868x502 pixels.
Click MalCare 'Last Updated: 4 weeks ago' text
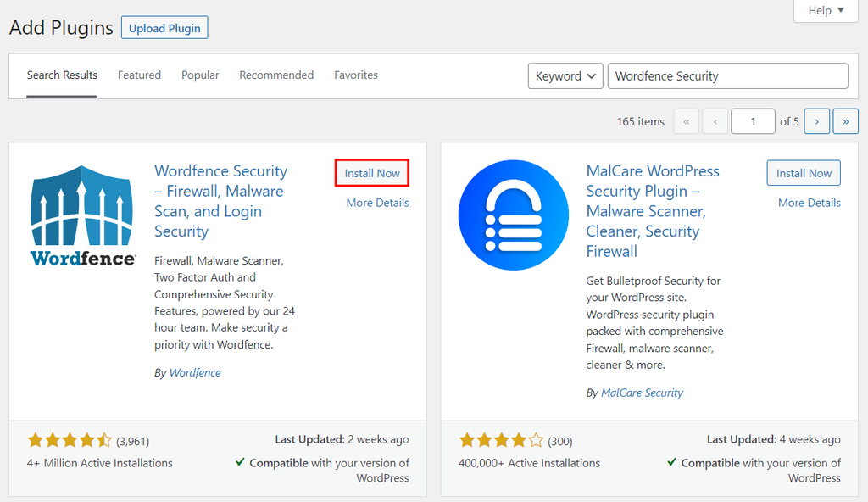[774, 439]
